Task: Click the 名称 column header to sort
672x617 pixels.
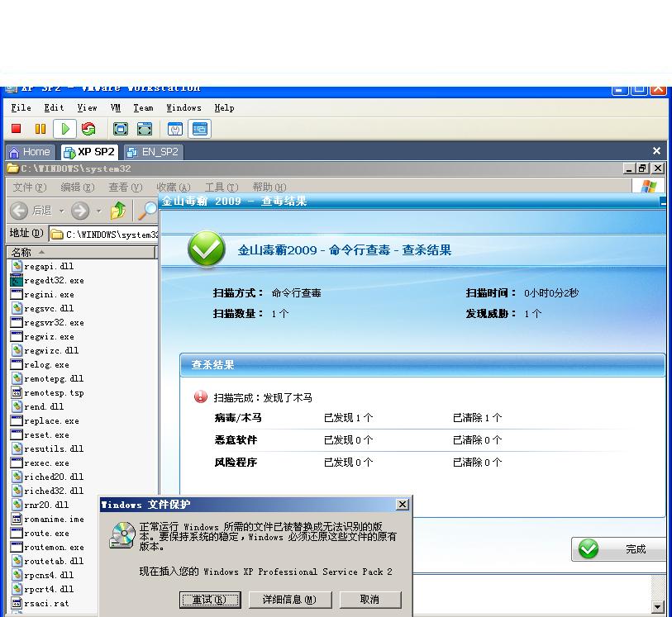Action: (x=80, y=252)
